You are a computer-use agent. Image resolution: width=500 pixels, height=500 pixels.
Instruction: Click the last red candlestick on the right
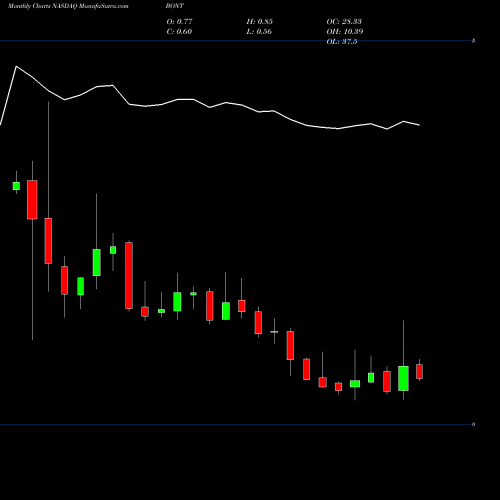point(419,371)
